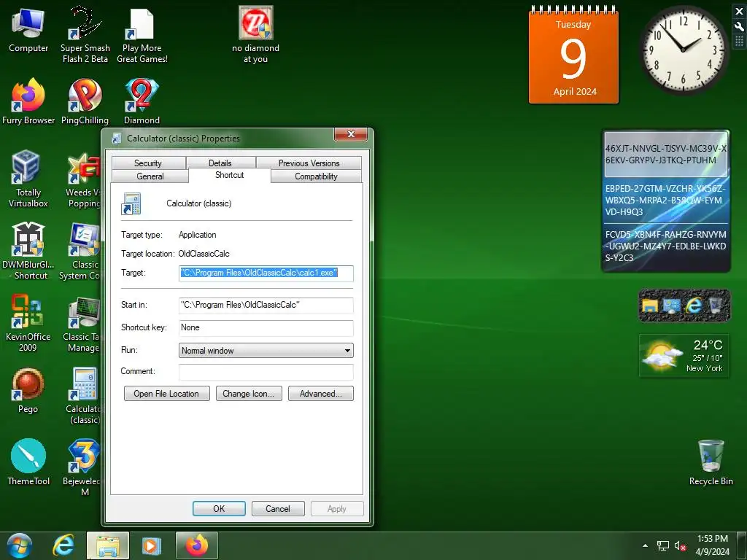Open gadget options wrench icon
Viewport: 747px width, 560px height.
(740, 27)
